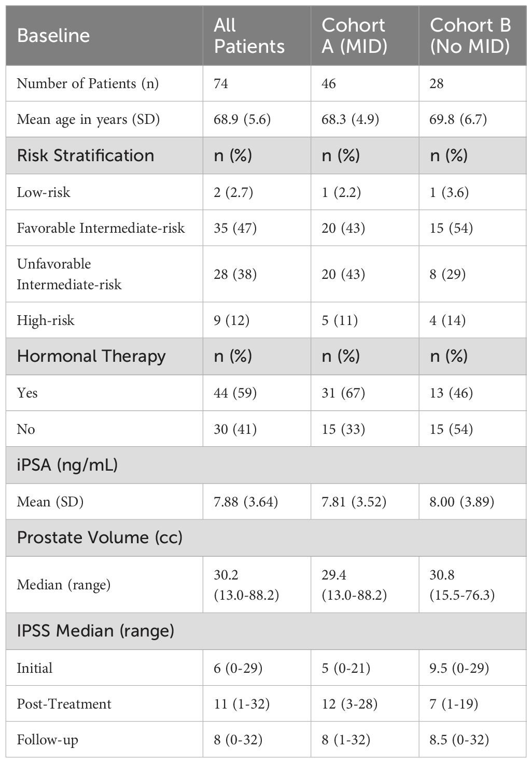Select the Number of Patients row label
Screen dimensions: 532x763
pos(88,83)
